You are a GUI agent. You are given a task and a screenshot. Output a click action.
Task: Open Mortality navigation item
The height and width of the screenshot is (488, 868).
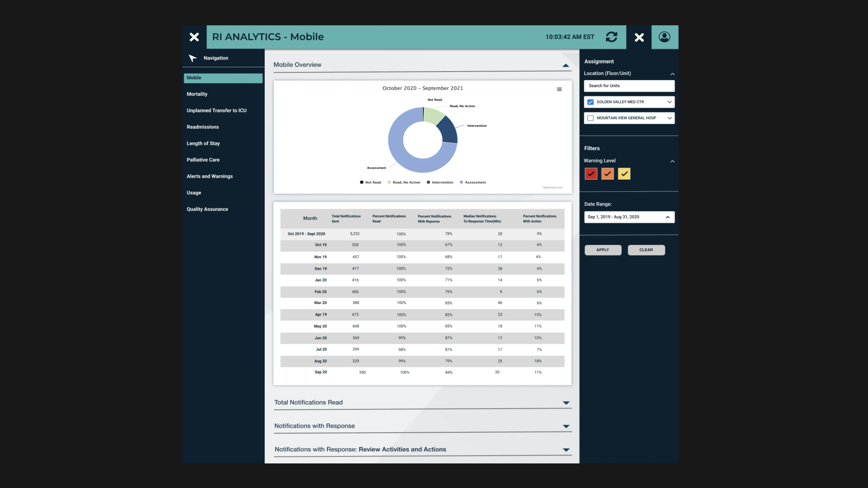click(x=197, y=94)
